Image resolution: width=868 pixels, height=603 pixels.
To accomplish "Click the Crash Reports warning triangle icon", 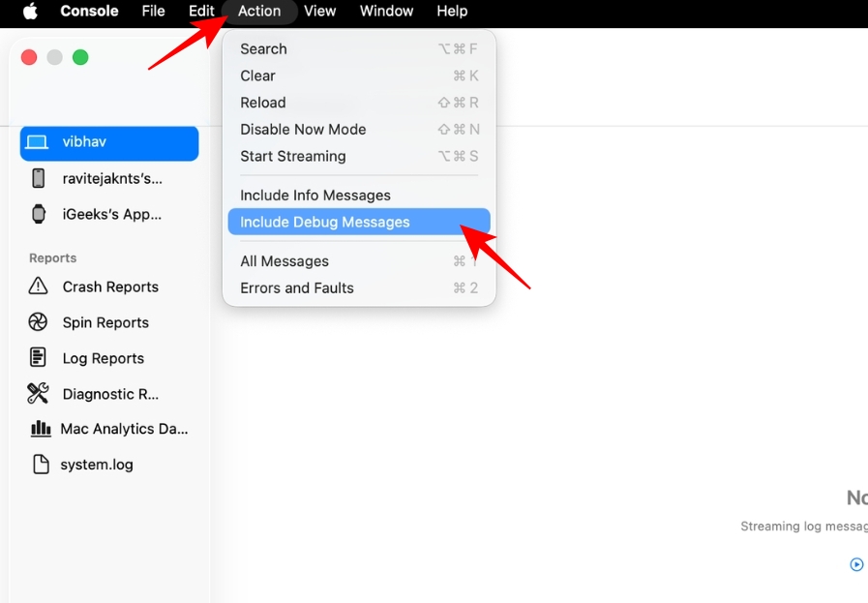I will pyautogui.click(x=38, y=286).
